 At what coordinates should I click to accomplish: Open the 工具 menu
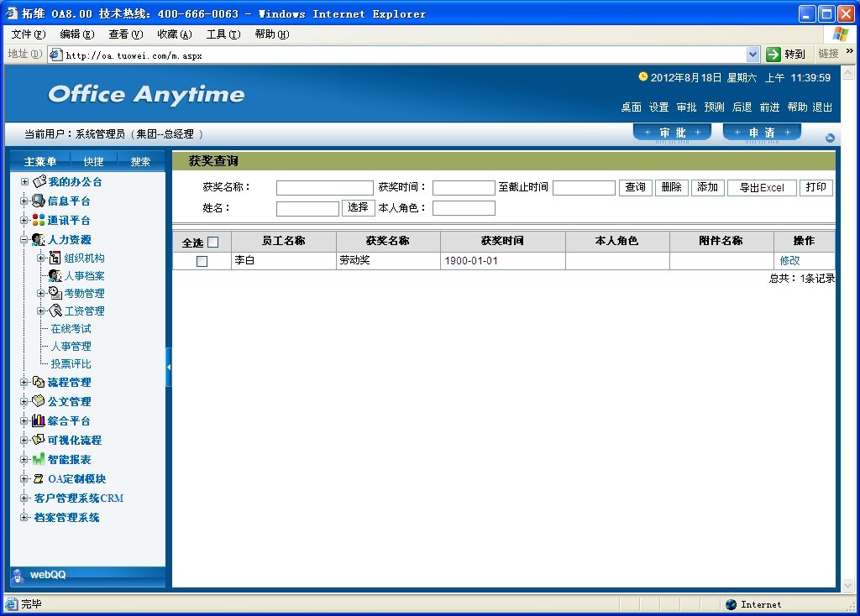(x=223, y=34)
